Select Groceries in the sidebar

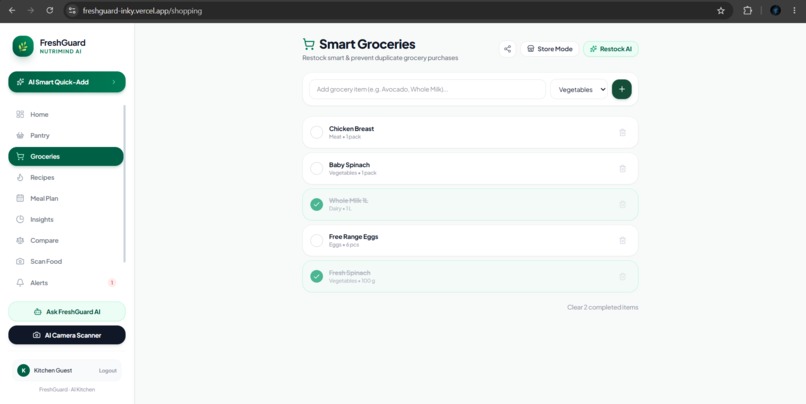coord(66,157)
